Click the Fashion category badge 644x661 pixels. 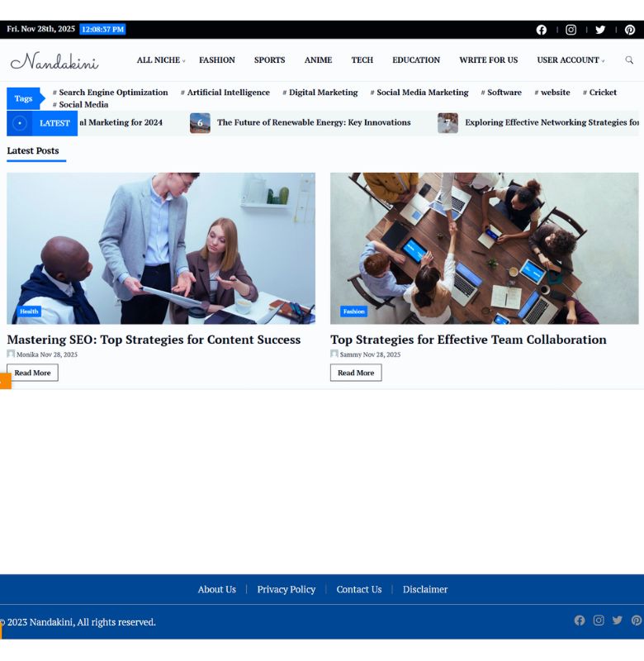coord(354,311)
